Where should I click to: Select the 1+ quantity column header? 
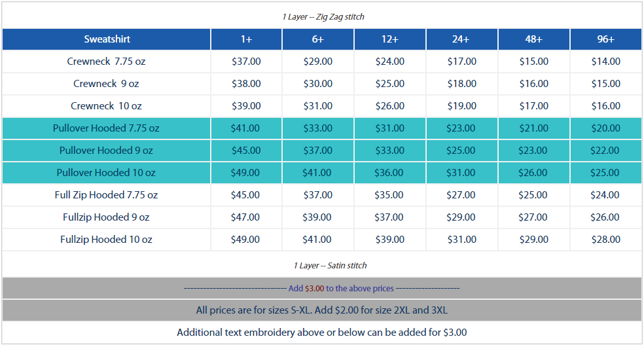[246, 39]
